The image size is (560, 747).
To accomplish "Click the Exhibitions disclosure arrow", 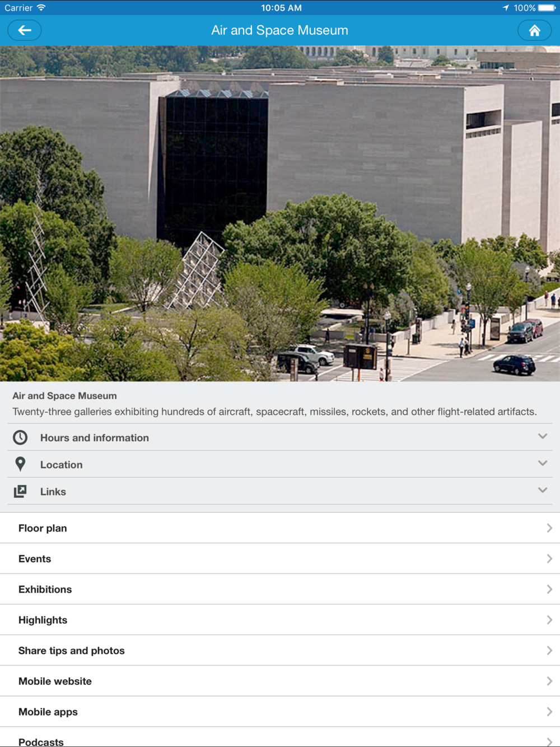I will (549, 589).
